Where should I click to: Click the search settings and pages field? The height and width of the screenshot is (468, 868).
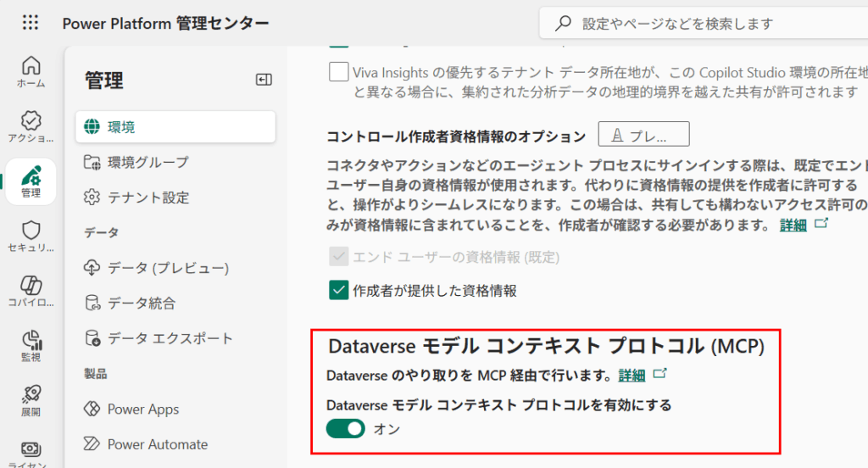(704, 24)
